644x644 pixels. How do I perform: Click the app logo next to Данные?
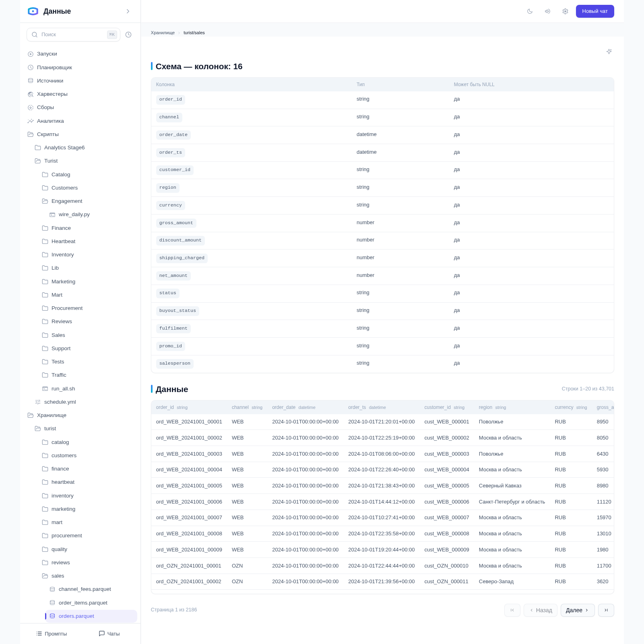pos(33,11)
